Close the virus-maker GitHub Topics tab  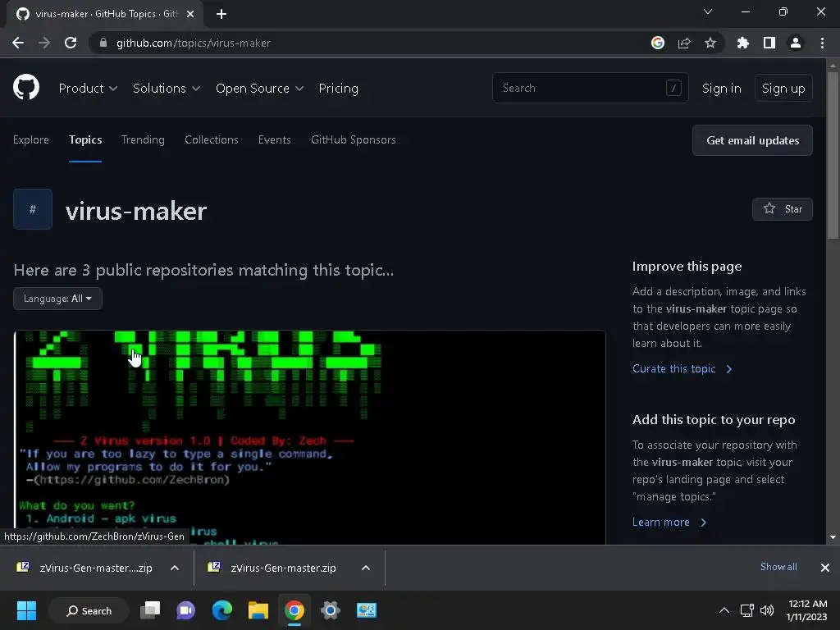pos(190,14)
